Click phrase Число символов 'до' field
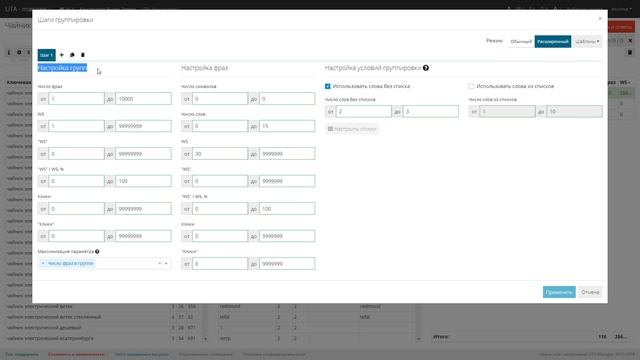 [287, 98]
